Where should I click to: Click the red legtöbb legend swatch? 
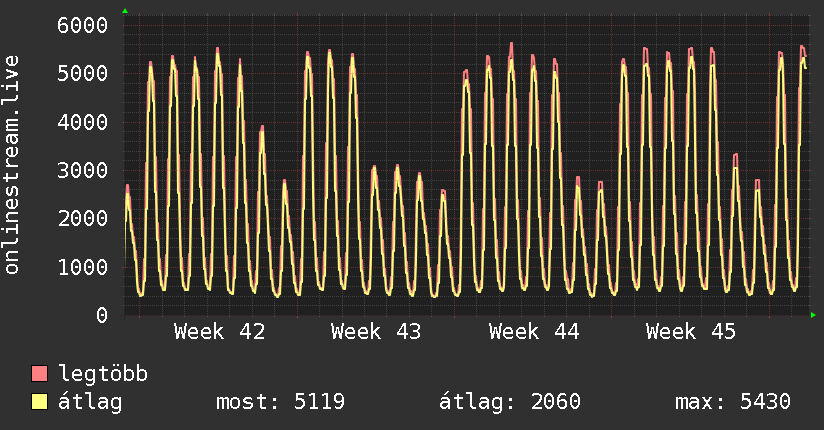[x=40, y=375]
